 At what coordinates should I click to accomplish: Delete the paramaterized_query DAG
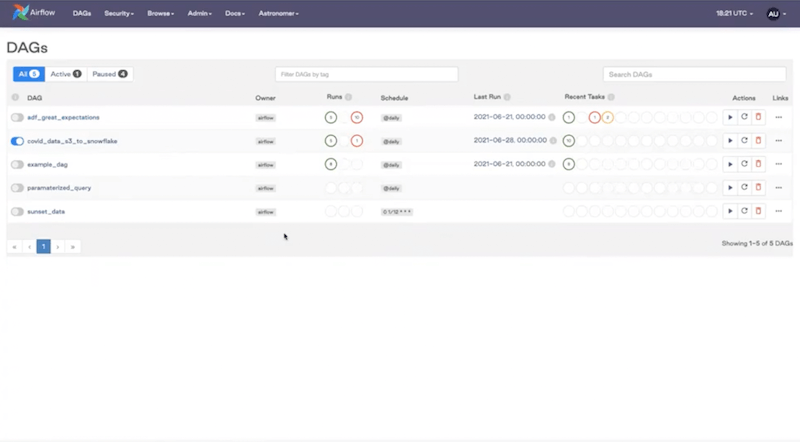(758, 188)
